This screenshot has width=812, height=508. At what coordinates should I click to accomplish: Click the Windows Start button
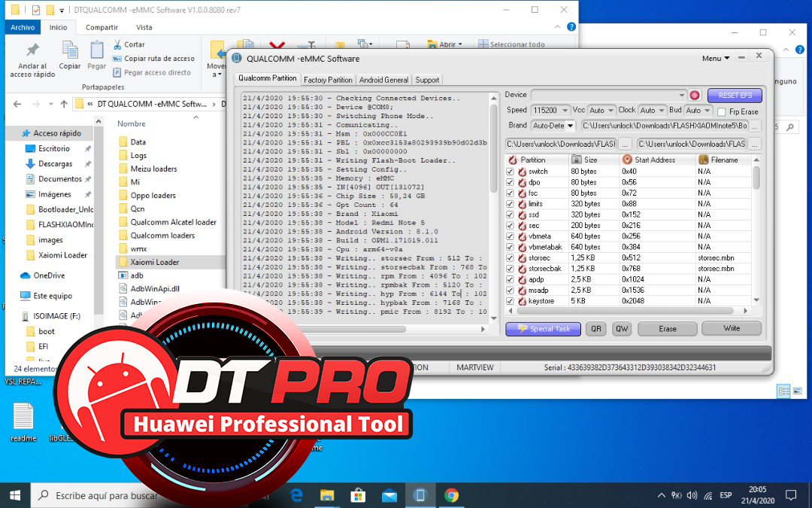tap(15, 495)
